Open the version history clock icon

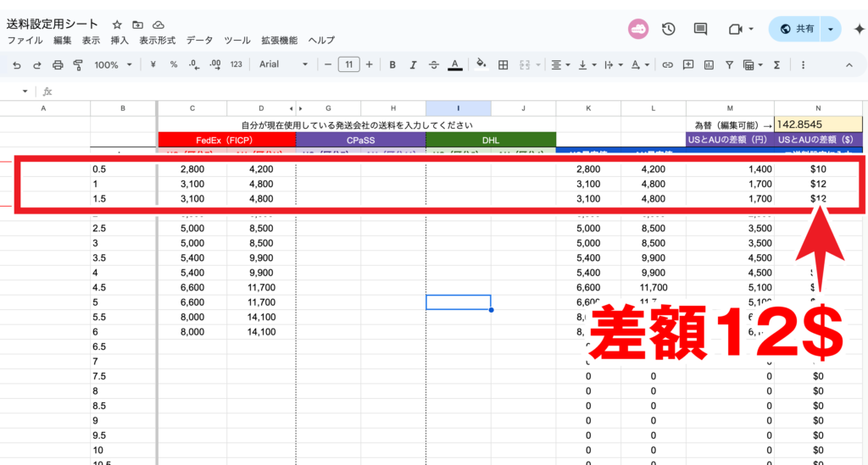tap(668, 29)
